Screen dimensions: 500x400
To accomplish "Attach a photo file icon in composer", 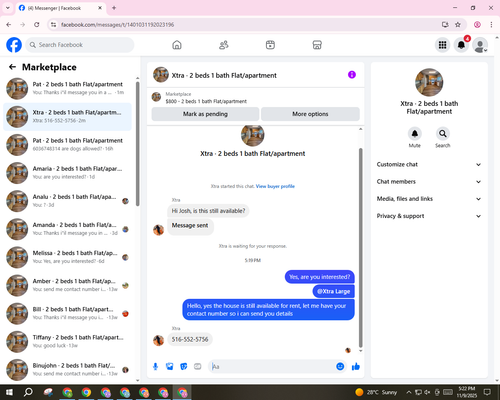I will click(170, 367).
